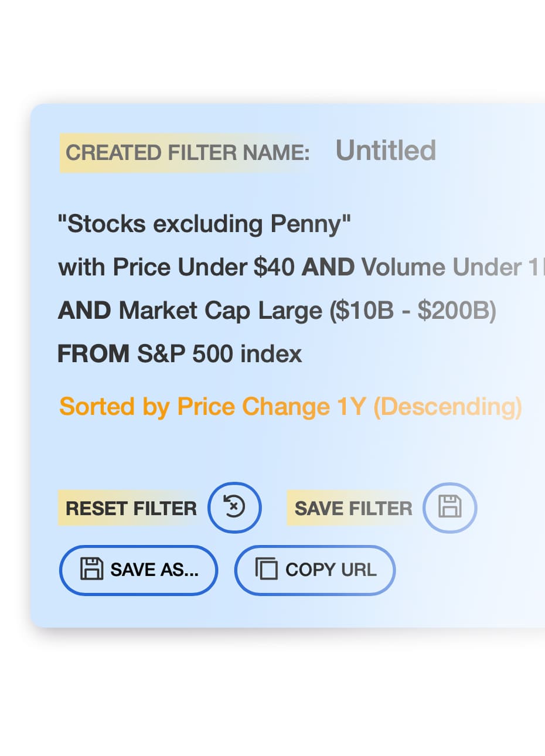Click the AND operator before Market Cap
Image resolution: width=545 pixels, height=756 pixels.
click(x=84, y=311)
